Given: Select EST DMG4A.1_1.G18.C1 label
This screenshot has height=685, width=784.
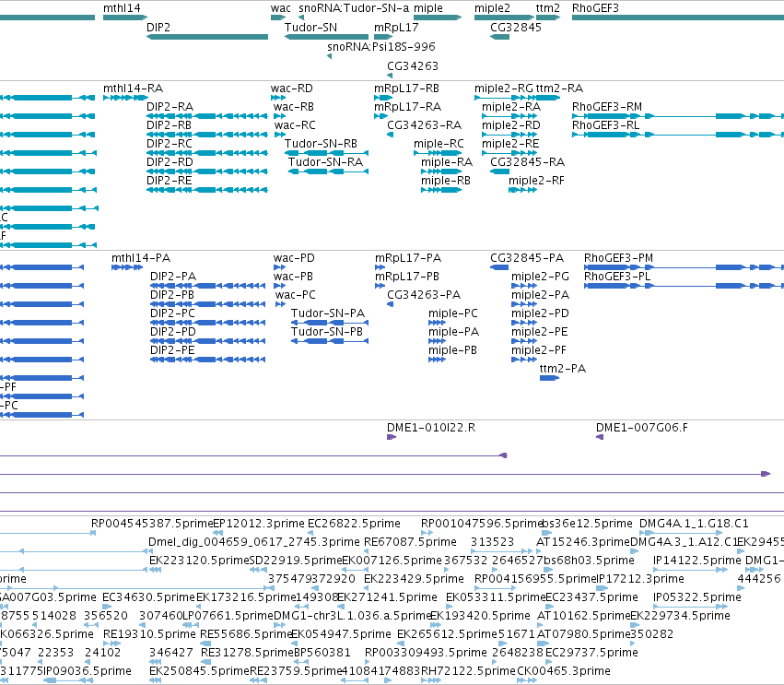Looking at the screenshot, I should coord(694,524).
